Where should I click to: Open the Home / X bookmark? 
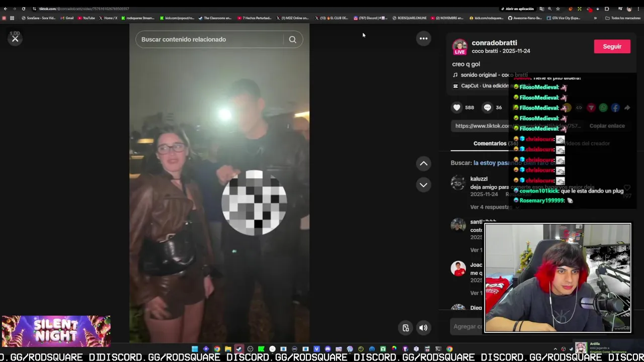click(108, 18)
